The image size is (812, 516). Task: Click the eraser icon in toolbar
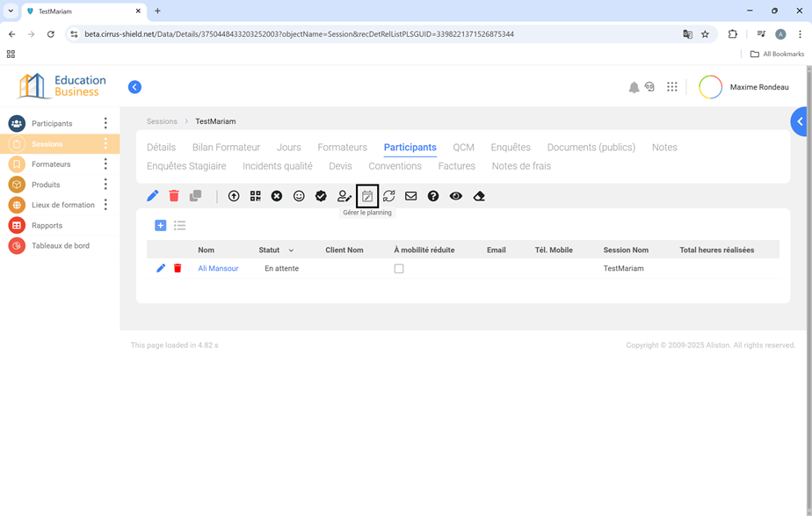(x=479, y=196)
